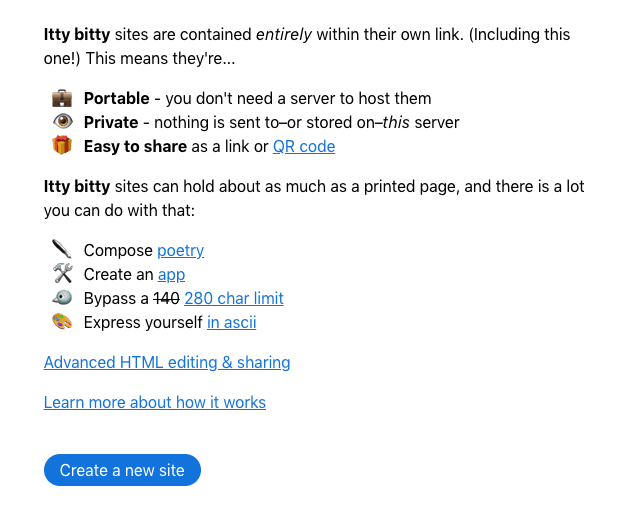Follow the in ascii link
Viewport: 626px width, 512px height.
[232, 322]
